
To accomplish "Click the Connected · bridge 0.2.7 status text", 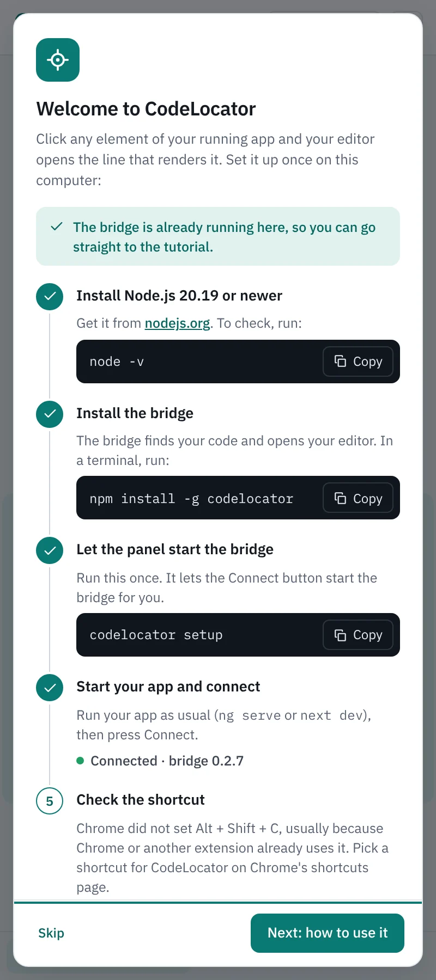I will [167, 761].
